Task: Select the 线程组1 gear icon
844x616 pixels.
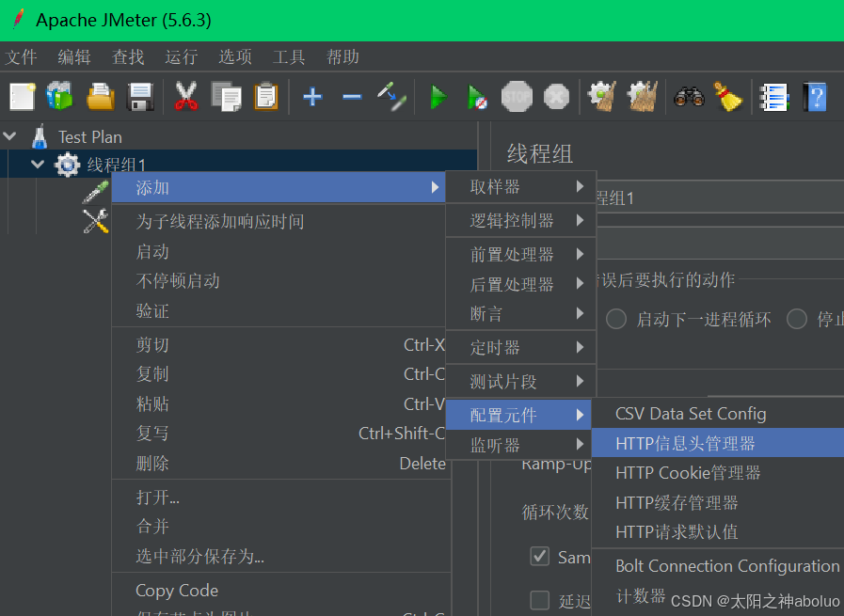Action: 68,165
